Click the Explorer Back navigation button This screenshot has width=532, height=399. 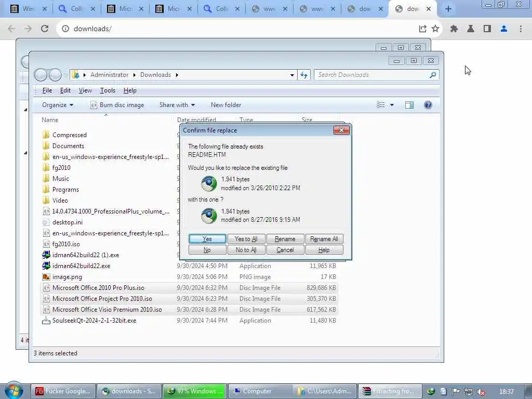[41, 75]
